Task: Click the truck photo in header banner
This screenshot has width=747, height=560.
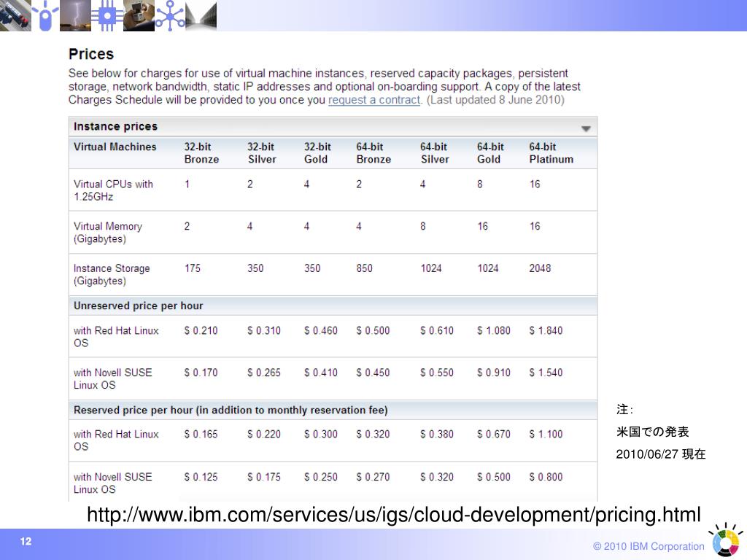Action: 15,15
